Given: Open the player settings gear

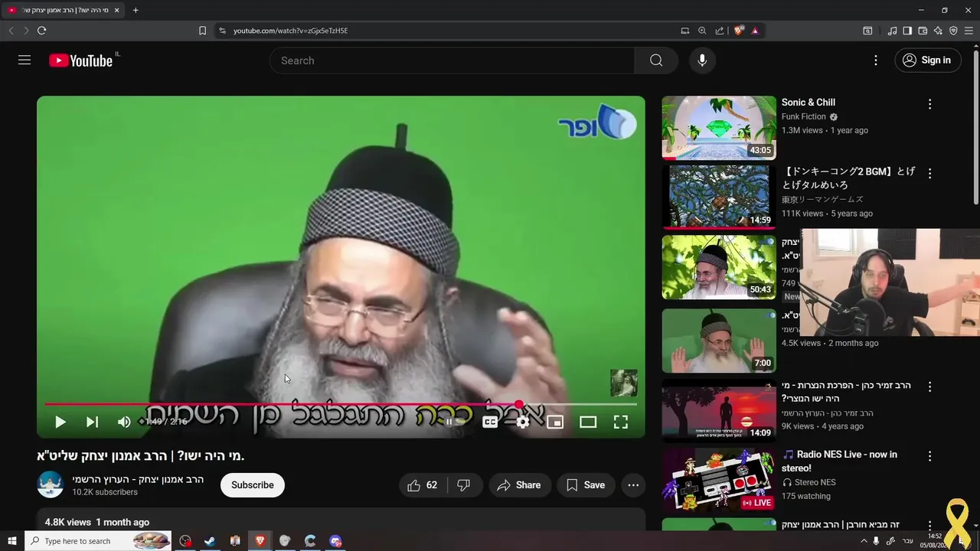Looking at the screenshot, I should click(x=523, y=422).
